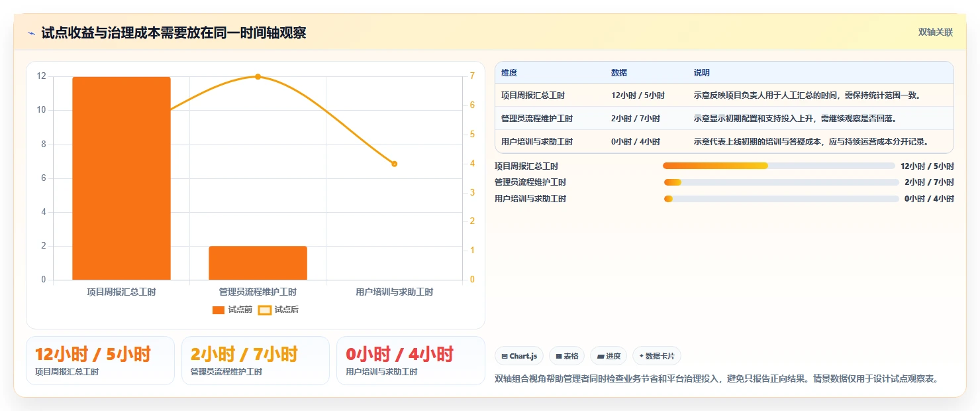Image resolution: width=980 pixels, height=411 pixels.
Task: Click the lightning icon beside the card title
Action: click(x=32, y=33)
